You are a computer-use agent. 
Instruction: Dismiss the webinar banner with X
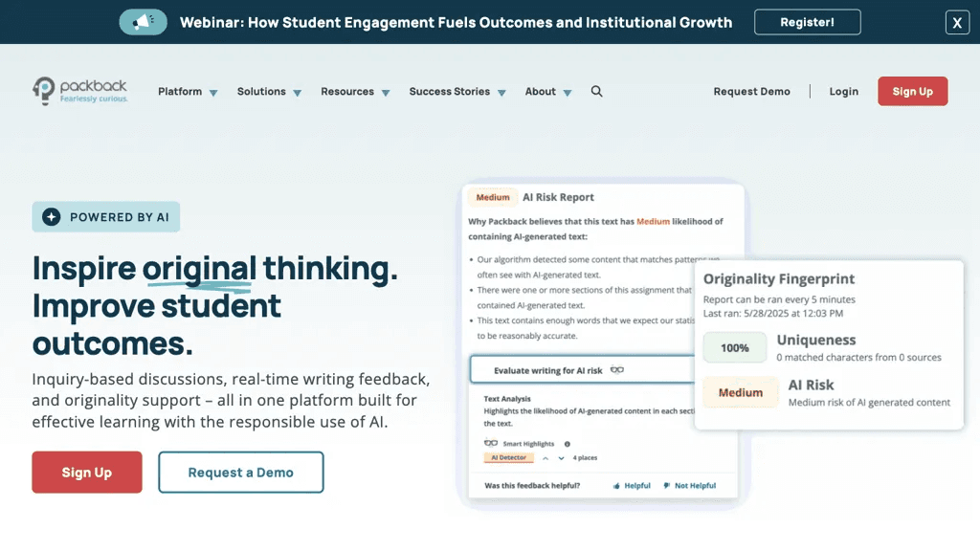[x=957, y=23]
